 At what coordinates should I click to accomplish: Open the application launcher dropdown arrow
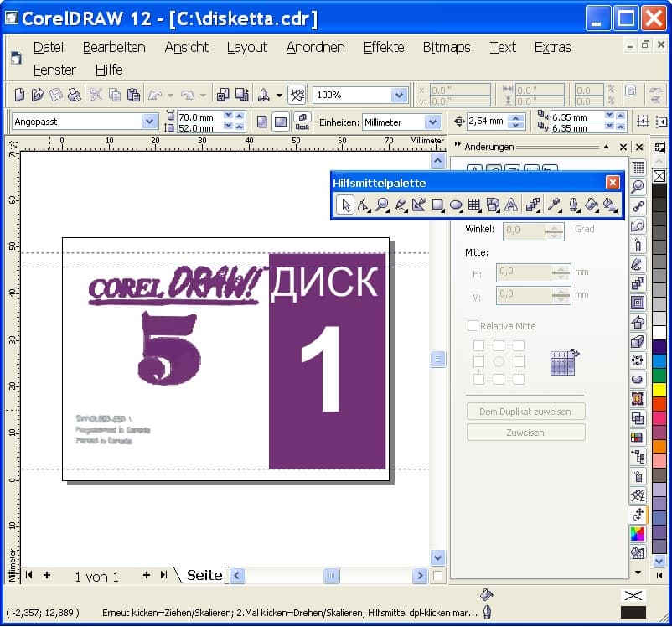(x=279, y=96)
